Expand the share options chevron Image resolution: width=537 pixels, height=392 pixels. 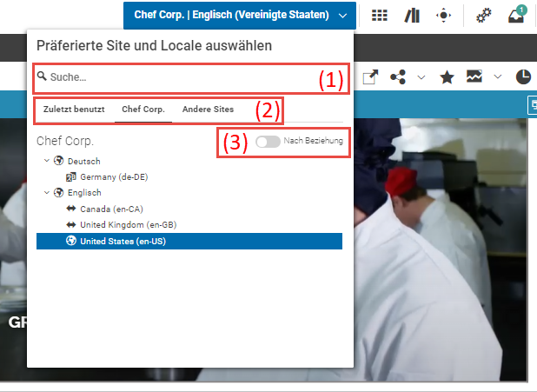(421, 77)
